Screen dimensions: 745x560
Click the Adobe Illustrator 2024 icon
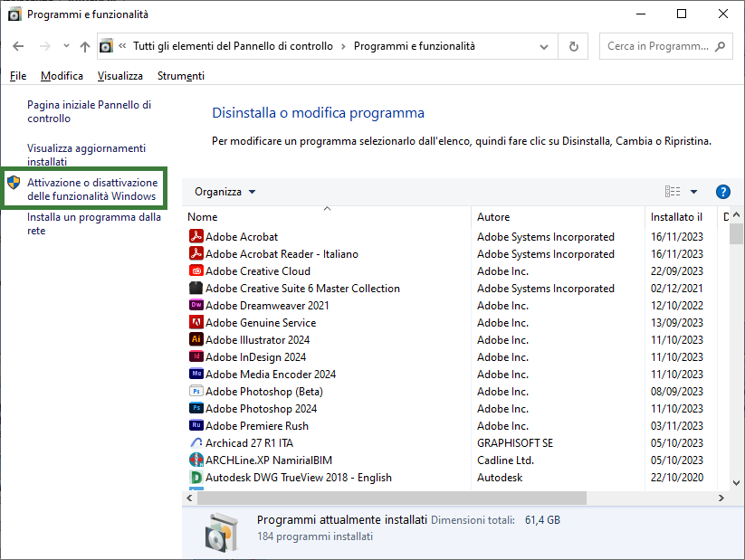coord(196,339)
